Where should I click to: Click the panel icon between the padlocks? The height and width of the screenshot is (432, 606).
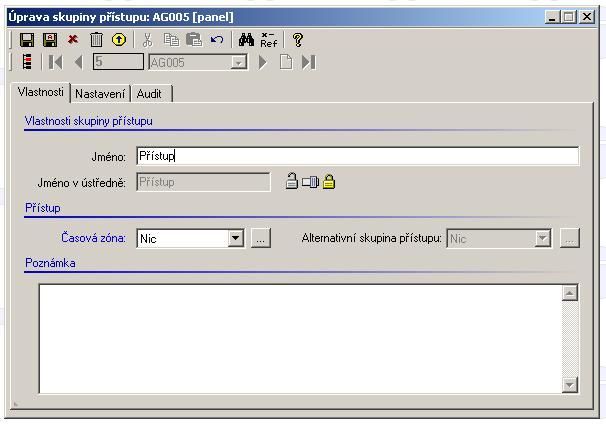[310, 182]
